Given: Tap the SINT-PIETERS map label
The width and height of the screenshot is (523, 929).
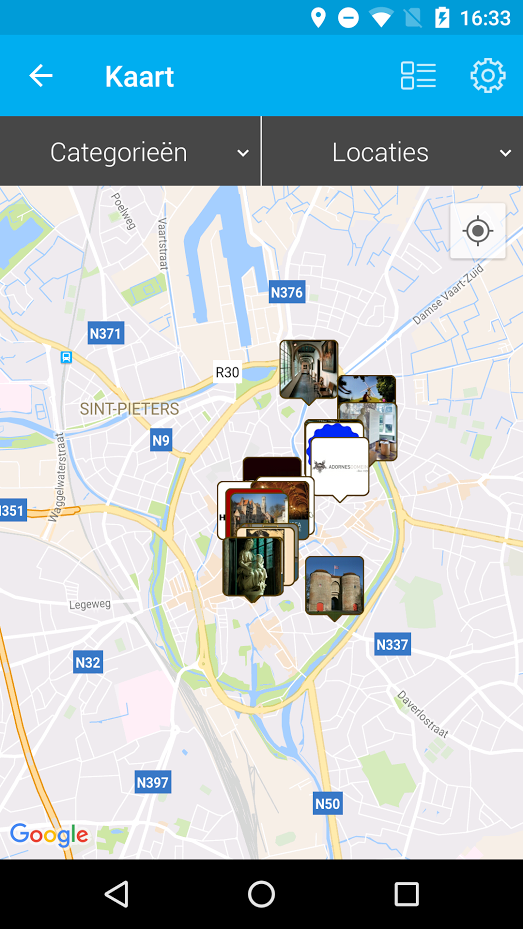Looking at the screenshot, I should point(130,409).
